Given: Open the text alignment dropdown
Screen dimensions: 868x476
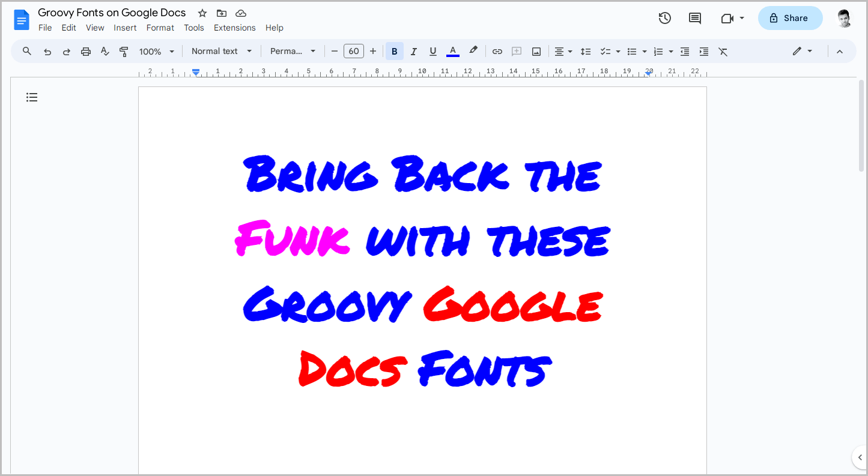Looking at the screenshot, I should [x=563, y=52].
